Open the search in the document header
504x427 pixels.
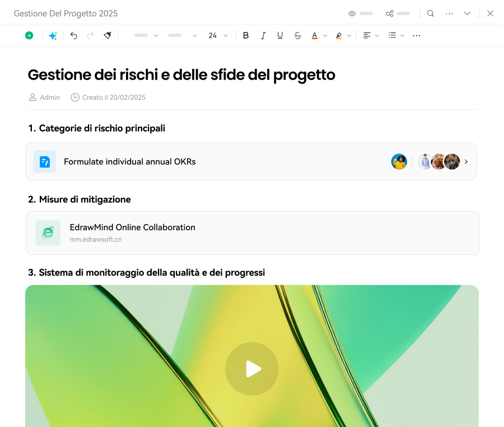click(x=430, y=13)
